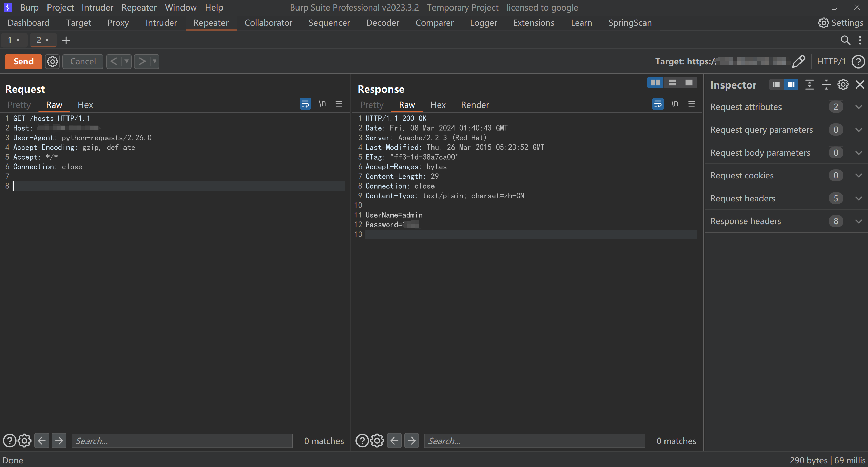Image resolution: width=868 pixels, height=467 pixels.
Task: Go to previous match in Request search
Action: 42,441
